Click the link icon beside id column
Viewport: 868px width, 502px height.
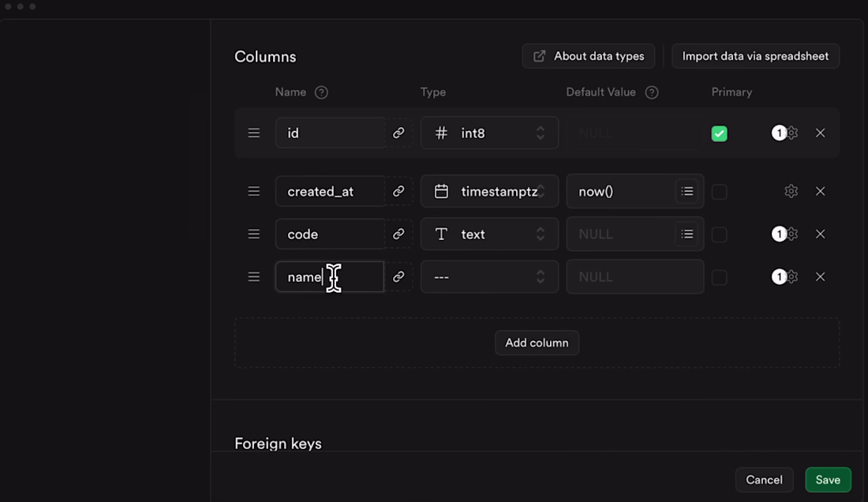(x=398, y=133)
